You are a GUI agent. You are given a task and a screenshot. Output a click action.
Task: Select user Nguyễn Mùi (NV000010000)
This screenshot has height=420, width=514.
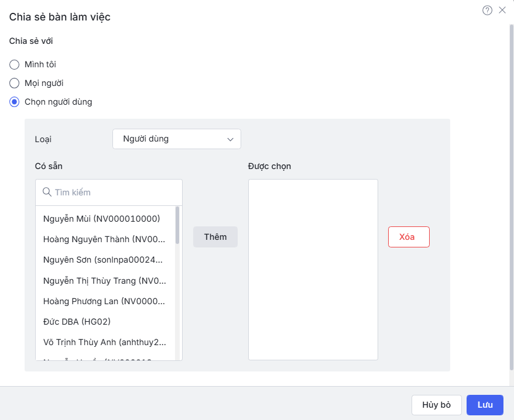102,219
